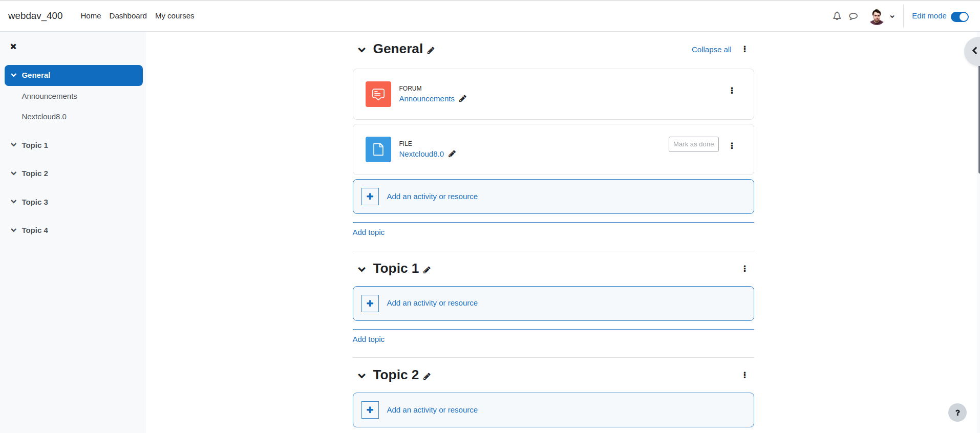980x433 pixels.
Task: Click Add topic below Topic 1
Action: pos(369,339)
